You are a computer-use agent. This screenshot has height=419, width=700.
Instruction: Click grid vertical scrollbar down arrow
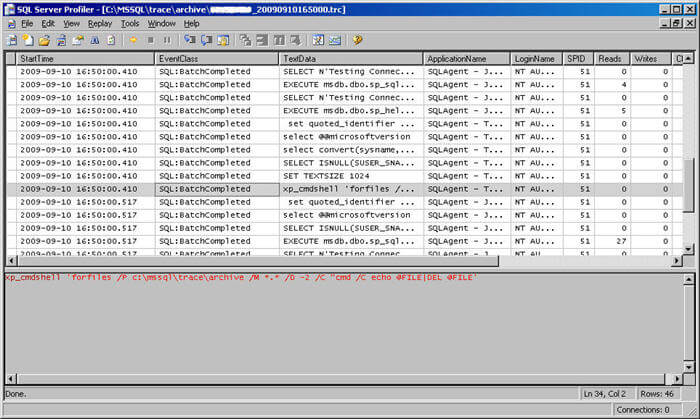click(688, 249)
